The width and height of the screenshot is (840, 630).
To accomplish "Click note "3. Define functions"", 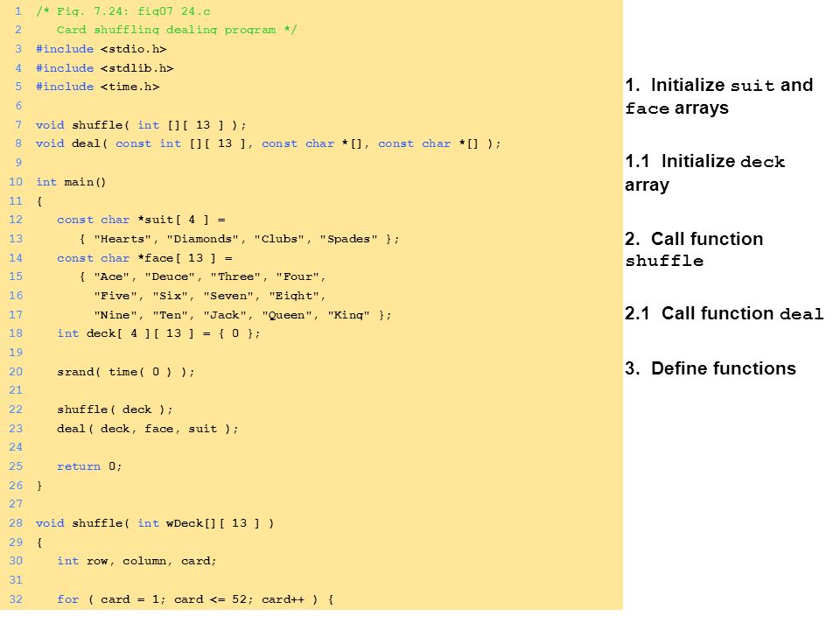I will pos(710,368).
